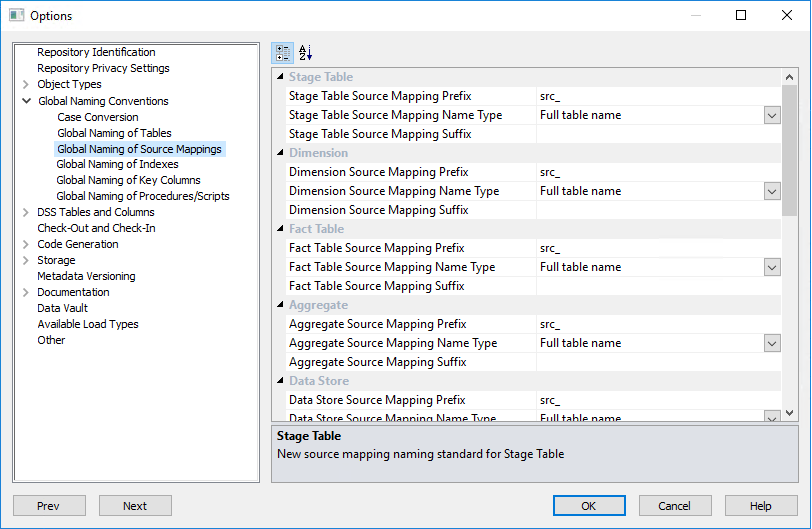Open Aggregate Source Mapping Name Type dropdown
Viewport: 812px width, 529px height.
coord(771,343)
